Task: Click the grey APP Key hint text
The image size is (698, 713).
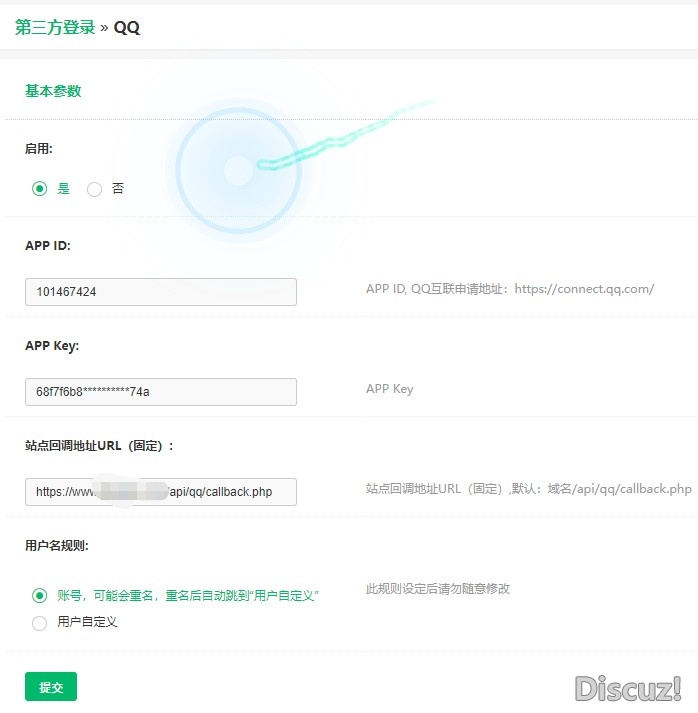Action: tap(390, 389)
